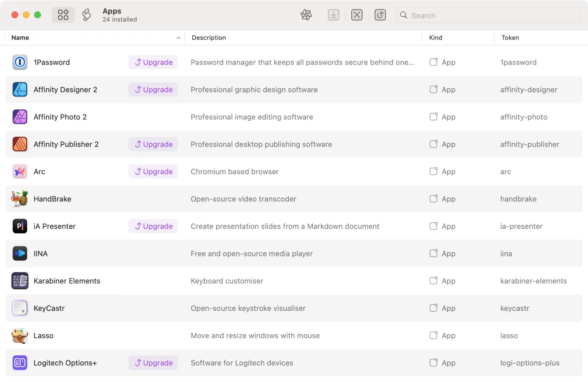Click the upgrade arrow icon in toolbar

pos(380,15)
